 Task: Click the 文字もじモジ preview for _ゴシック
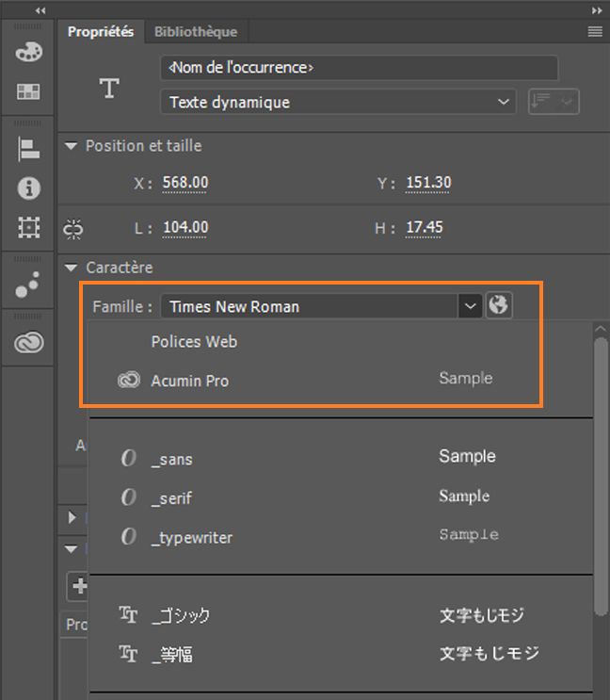(x=482, y=615)
